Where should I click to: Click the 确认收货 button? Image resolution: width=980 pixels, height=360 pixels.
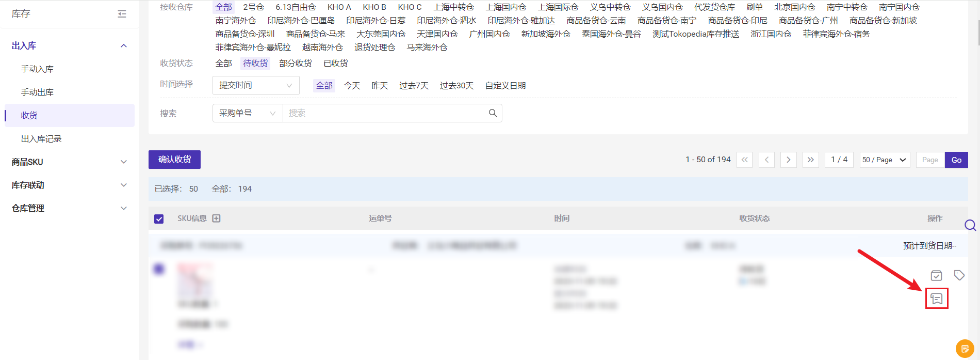(x=174, y=160)
